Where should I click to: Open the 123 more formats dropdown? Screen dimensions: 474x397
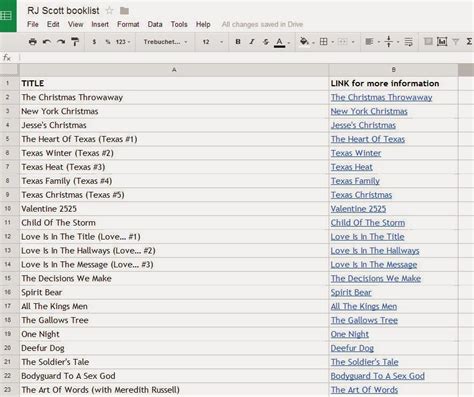[x=123, y=42]
